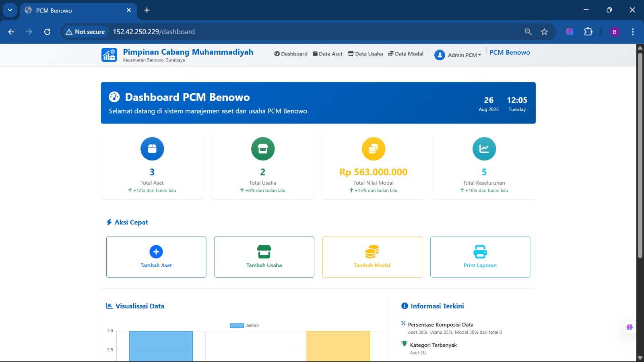
Task: Open the Data Aset nav menu item
Action: tap(328, 54)
